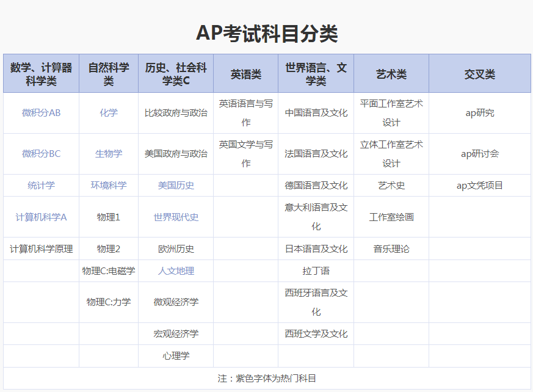
Task: Open the 人文地理 link
Action: pyautogui.click(x=176, y=271)
